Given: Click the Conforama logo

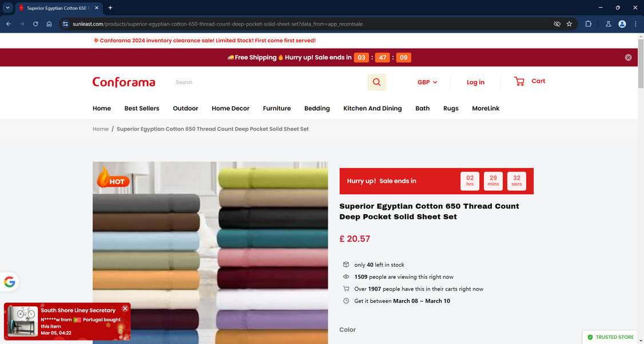Looking at the screenshot, I should pos(124,82).
